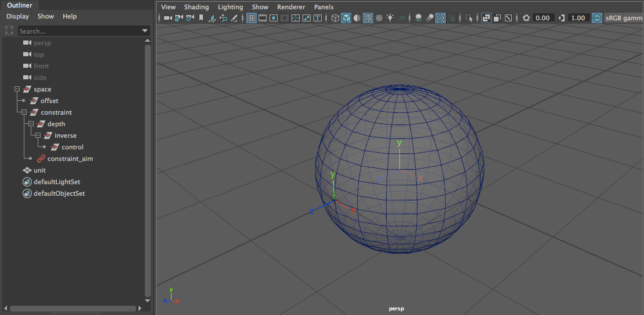Viewport: 644px width, 315px height.
Task: Toggle the Resolution Gate icon
Action: click(274, 18)
